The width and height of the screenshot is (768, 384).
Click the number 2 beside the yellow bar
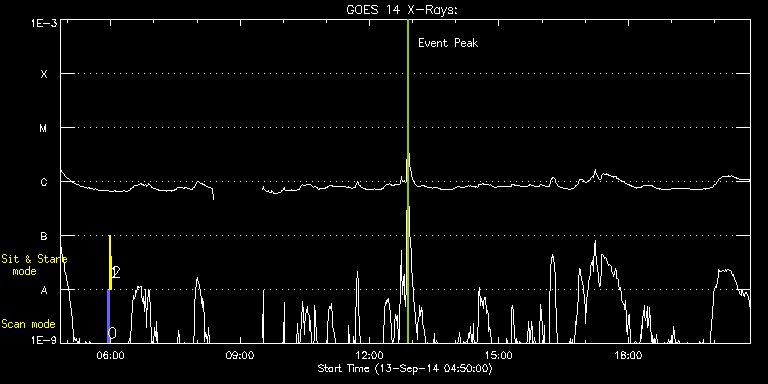[x=116, y=272]
